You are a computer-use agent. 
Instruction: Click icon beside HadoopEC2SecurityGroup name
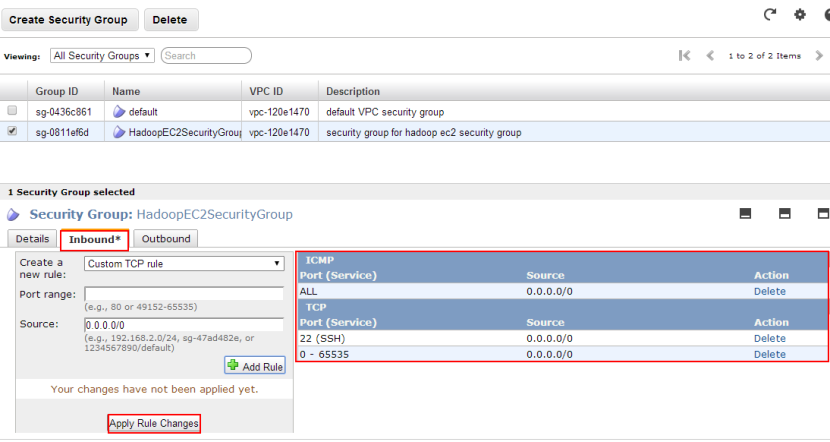pyautogui.click(x=119, y=132)
